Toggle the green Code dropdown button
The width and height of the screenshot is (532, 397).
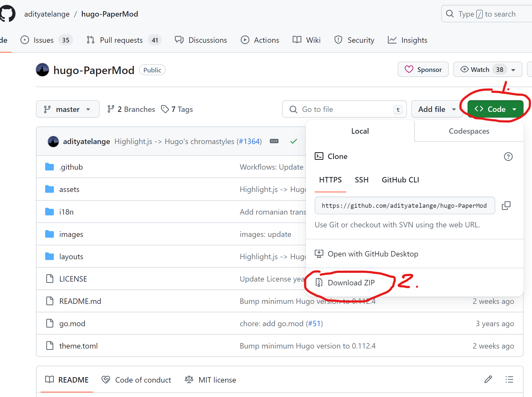click(495, 109)
